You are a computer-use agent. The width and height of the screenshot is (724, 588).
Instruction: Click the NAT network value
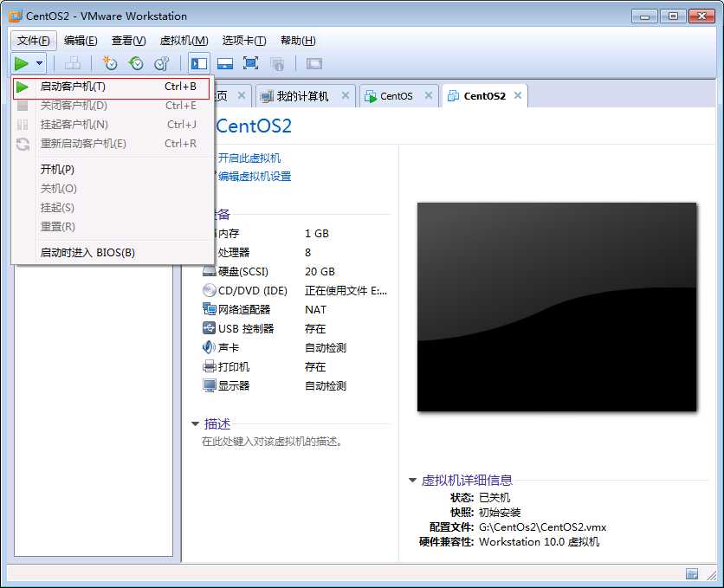[315, 310]
